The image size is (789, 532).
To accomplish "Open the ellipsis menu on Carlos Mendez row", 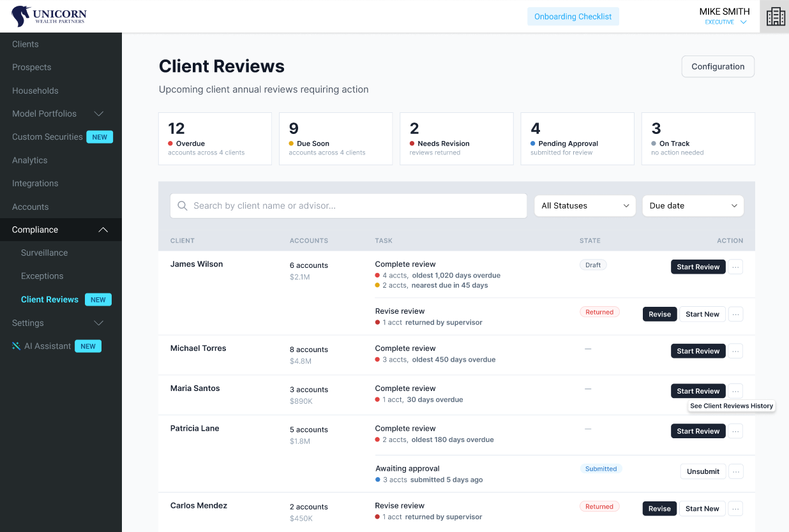I will pos(735,508).
